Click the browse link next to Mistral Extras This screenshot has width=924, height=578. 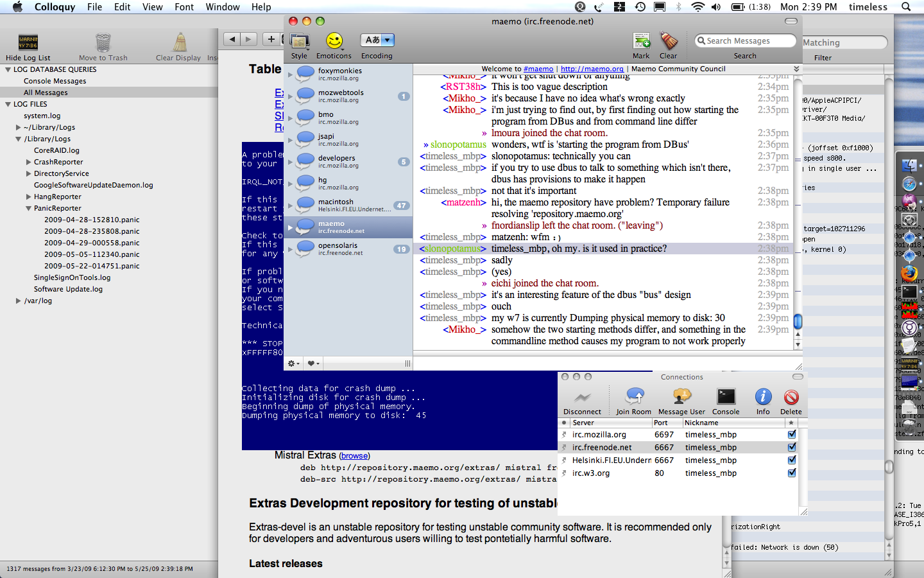(x=355, y=456)
